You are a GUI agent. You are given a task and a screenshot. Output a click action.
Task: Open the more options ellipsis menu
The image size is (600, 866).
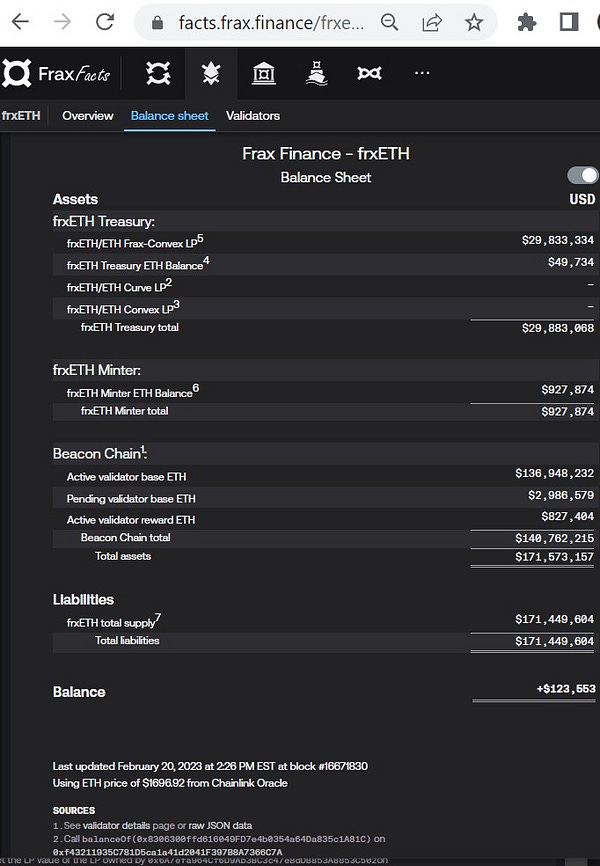pyautogui.click(x=422, y=72)
